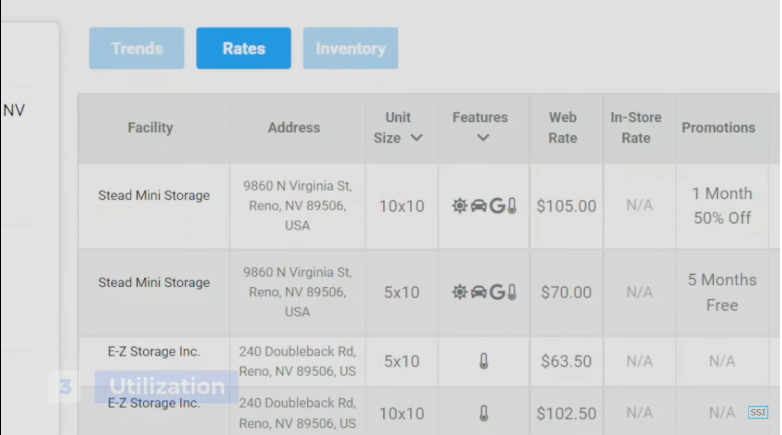Click the car icon in the 10x10 Stead row
Viewport: 782px width, 435px height.
coord(478,206)
